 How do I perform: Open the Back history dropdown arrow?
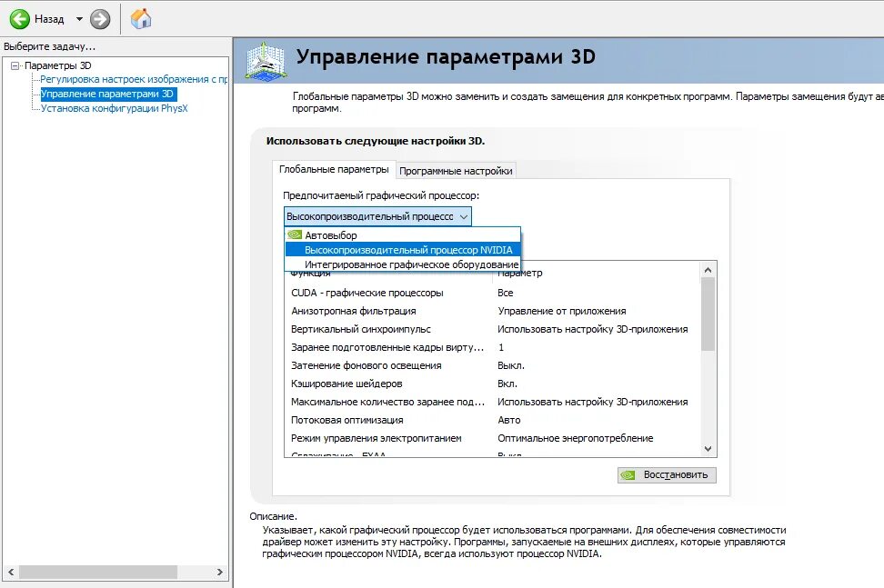coord(79,19)
